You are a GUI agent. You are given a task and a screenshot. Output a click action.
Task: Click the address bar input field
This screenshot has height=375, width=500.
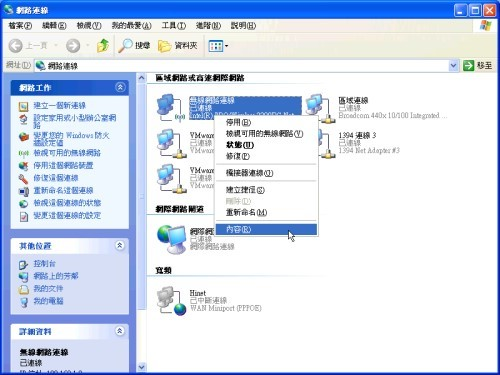point(247,66)
